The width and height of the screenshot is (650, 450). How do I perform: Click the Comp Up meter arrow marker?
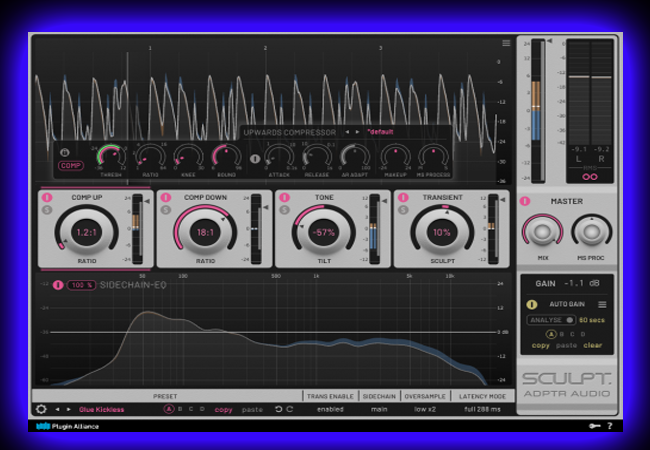(x=147, y=201)
